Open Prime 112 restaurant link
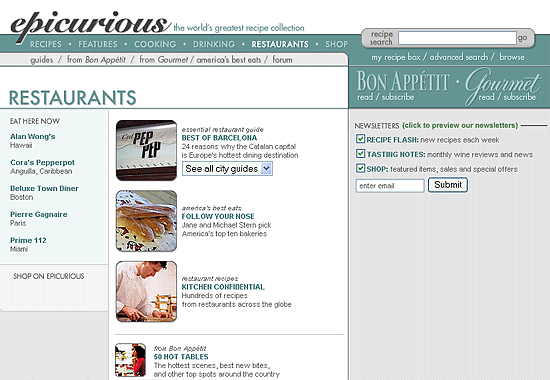Viewport: 550px width, 380px height. 28,240
